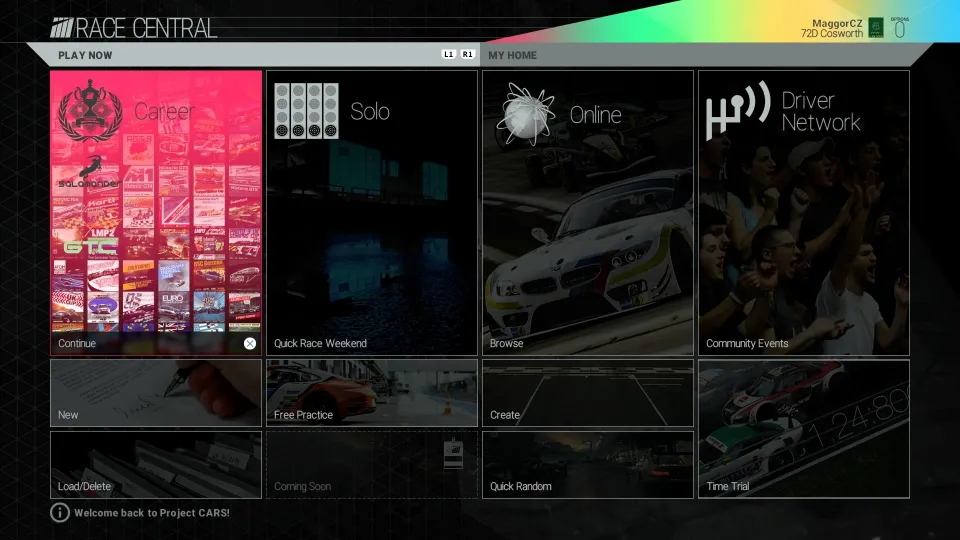Start a new career with New
The width and height of the screenshot is (960, 540).
click(x=156, y=393)
